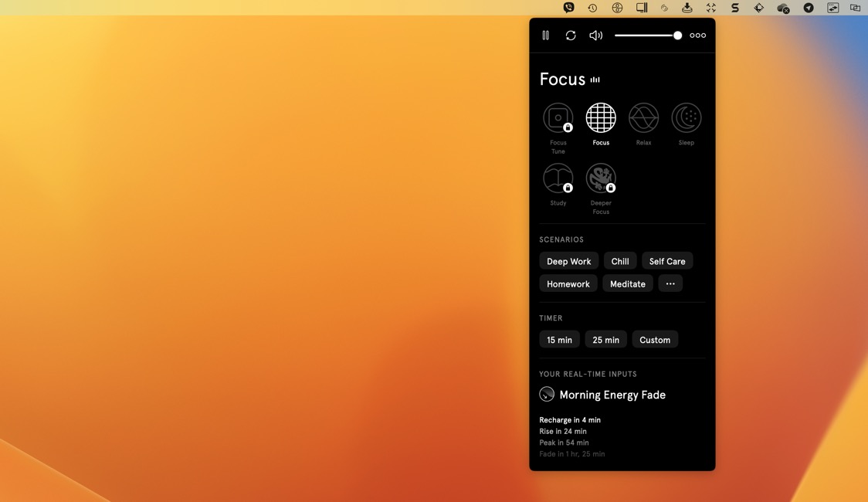868x502 pixels.
Task: Switch to Relax mode
Action: tap(643, 118)
